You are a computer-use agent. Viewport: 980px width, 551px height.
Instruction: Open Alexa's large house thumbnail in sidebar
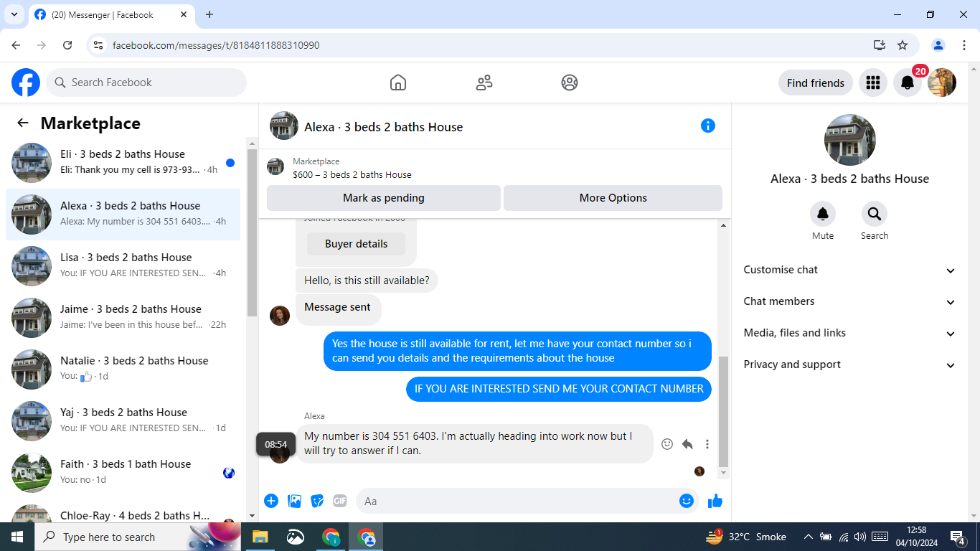(x=850, y=140)
